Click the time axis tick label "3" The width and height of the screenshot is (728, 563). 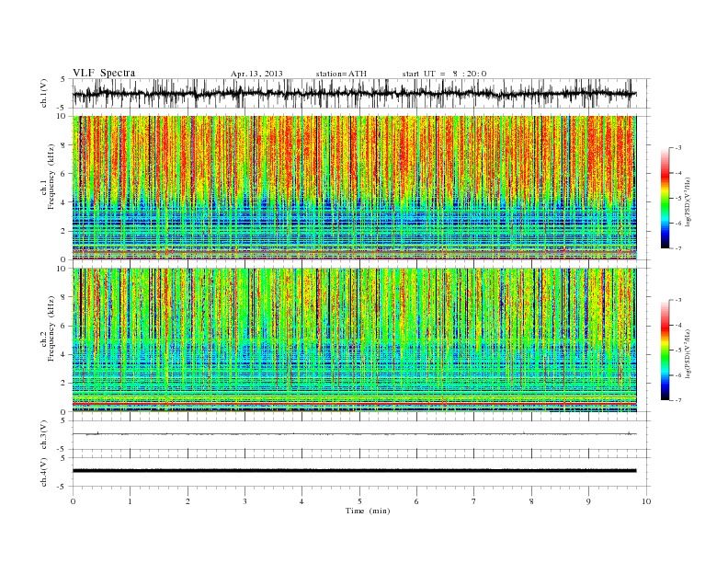click(245, 501)
